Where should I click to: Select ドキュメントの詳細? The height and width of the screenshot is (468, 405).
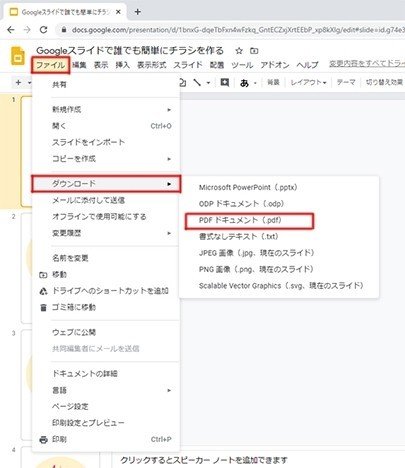[106, 373]
